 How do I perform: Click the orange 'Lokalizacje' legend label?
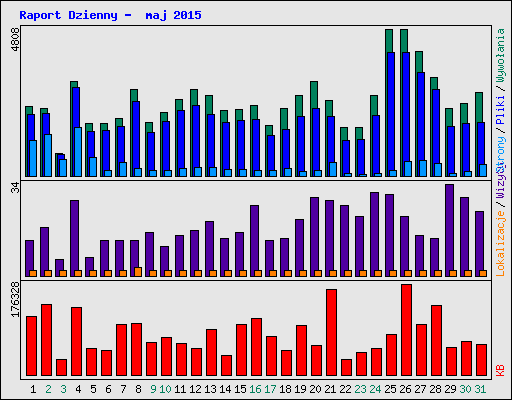500,244
